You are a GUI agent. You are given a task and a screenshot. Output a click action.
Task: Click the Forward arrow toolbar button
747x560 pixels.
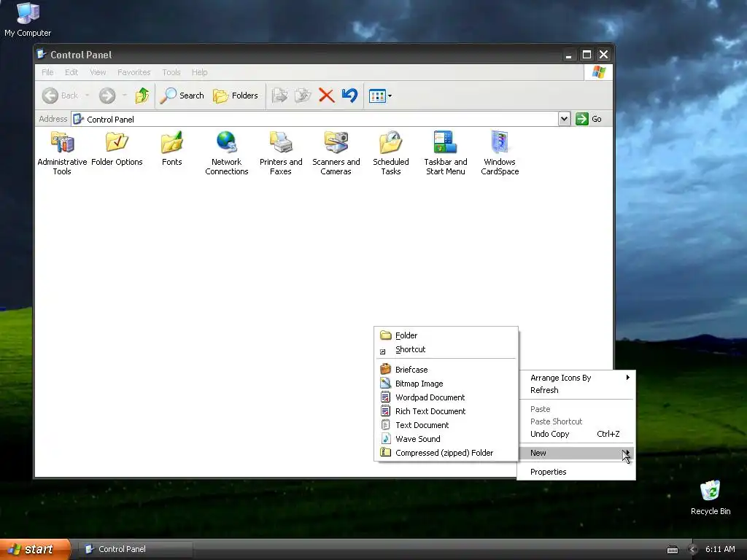pyautogui.click(x=107, y=96)
